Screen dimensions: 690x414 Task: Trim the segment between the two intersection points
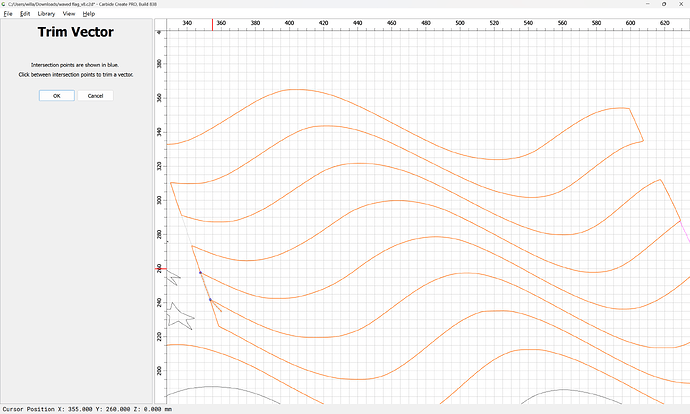point(205,286)
